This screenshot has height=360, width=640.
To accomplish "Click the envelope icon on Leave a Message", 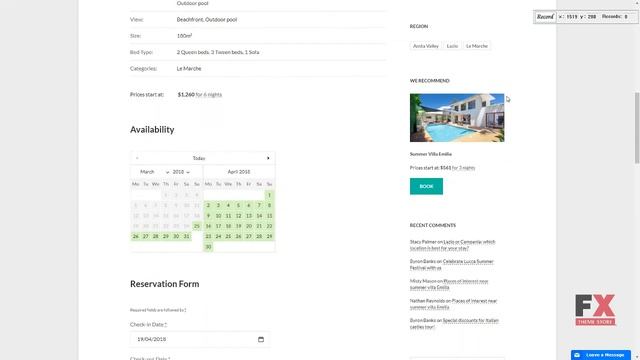I will (577, 355).
